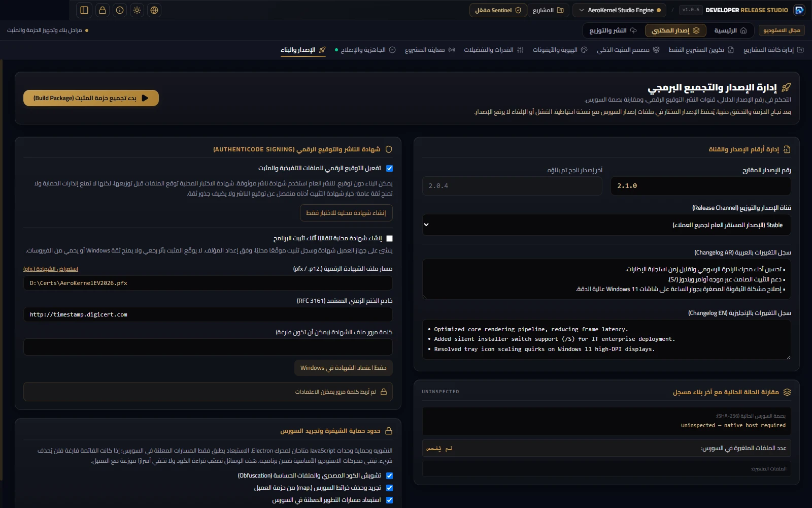
Task: Open تكوين المشروع النشط tab
Action: click(x=701, y=50)
